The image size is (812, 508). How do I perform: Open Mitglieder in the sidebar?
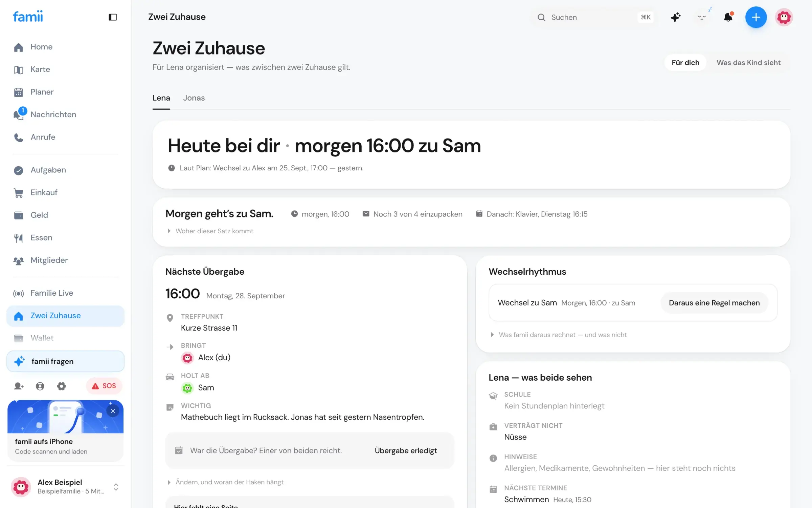pyautogui.click(x=65, y=260)
